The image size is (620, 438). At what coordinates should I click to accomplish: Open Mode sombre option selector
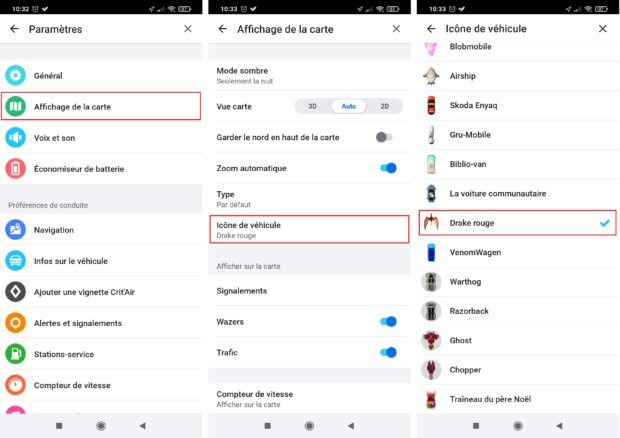[x=310, y=76]
